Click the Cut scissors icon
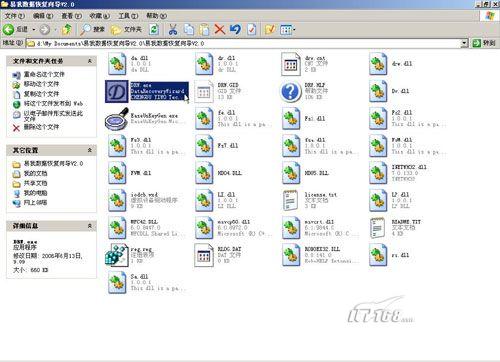This screenshot has height=362, width=500. coord(173,30)
